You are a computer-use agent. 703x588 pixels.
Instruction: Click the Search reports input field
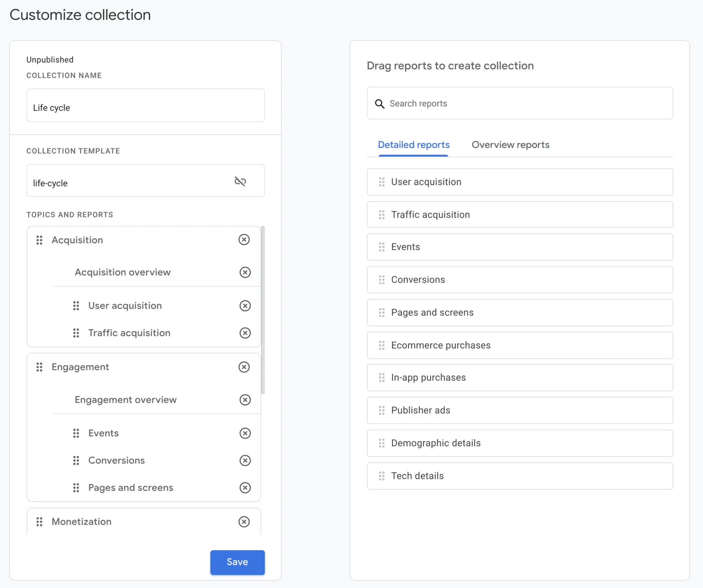(x=520, y=103)
